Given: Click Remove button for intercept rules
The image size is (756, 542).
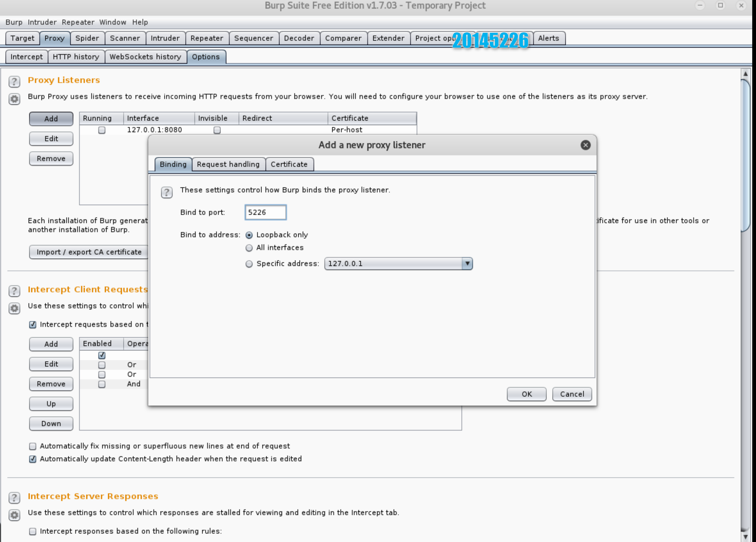Looking at the screenshot, I should tap(51, 384).
